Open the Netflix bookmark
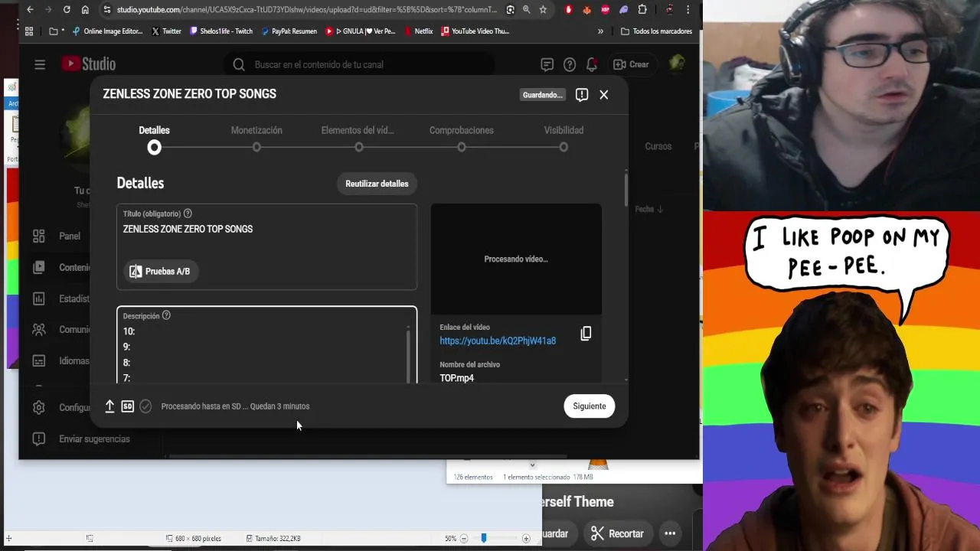This screenshot has height=551, width=980. [417, 31]
